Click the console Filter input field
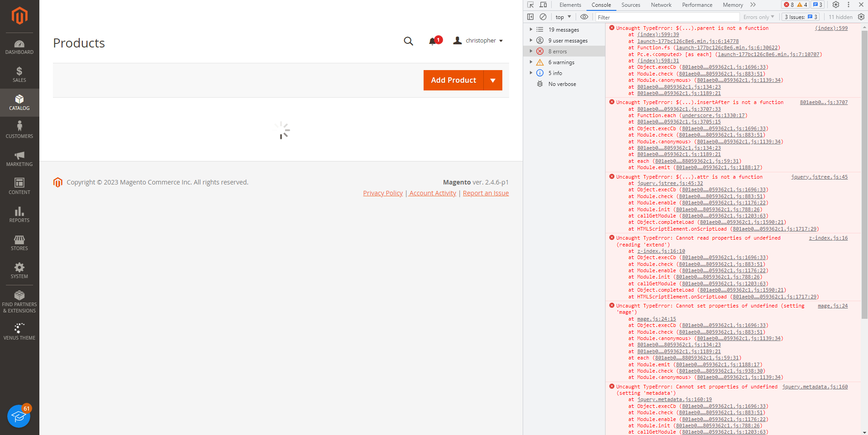Screen dimensions: 868x435 coord(665,17)
